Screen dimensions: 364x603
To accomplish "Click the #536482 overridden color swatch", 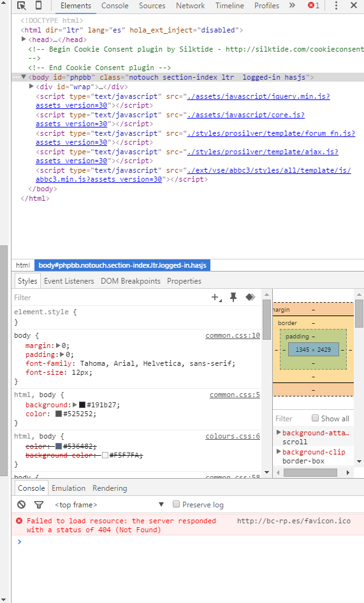I will 59,446.
